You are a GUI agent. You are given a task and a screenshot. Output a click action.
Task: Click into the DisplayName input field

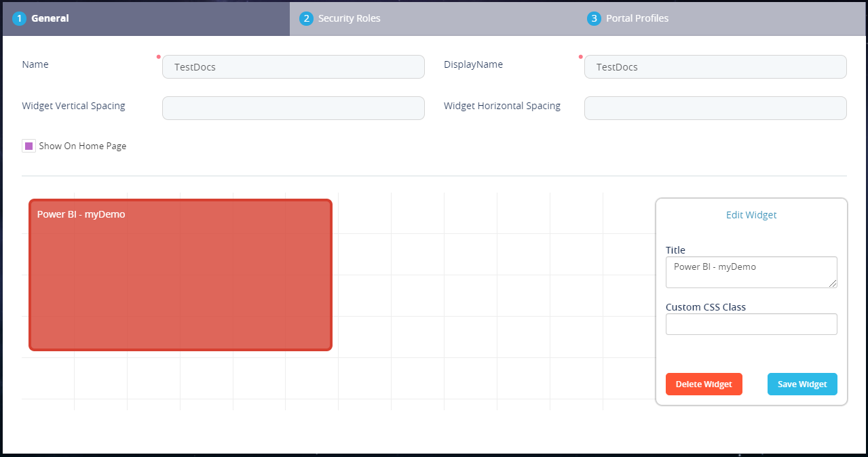point(715,67)
